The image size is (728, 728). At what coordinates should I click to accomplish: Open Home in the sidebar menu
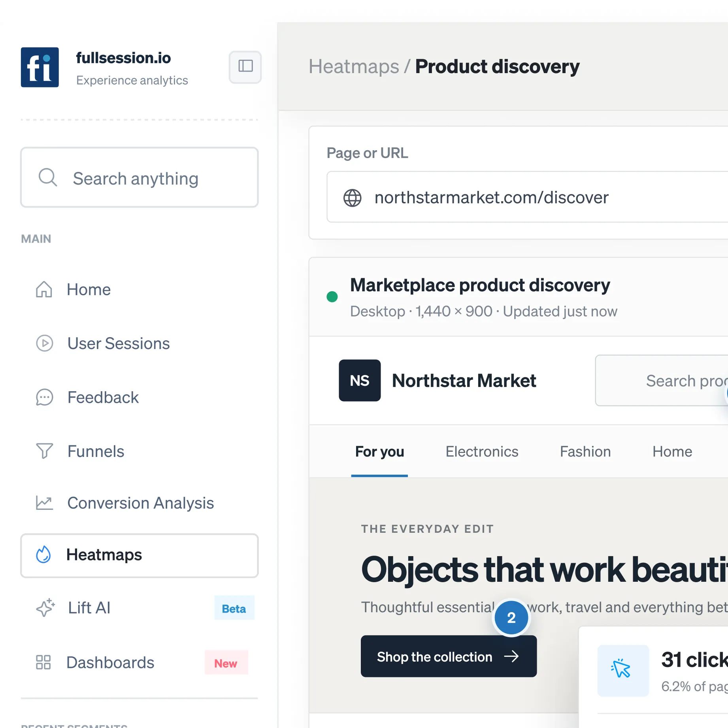(139, 289)
